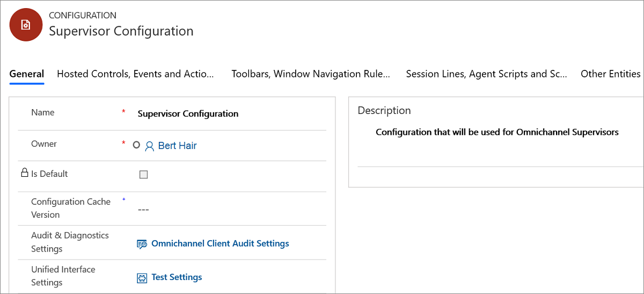The height and width of the screenshot is (294, 644).
Task: Click the Configuration Cache Version label
Action: click(71, 208)
